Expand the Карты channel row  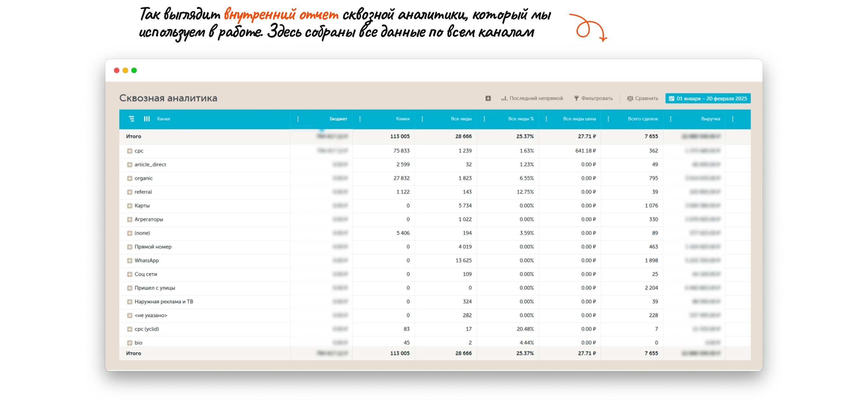tap(130, 205)
